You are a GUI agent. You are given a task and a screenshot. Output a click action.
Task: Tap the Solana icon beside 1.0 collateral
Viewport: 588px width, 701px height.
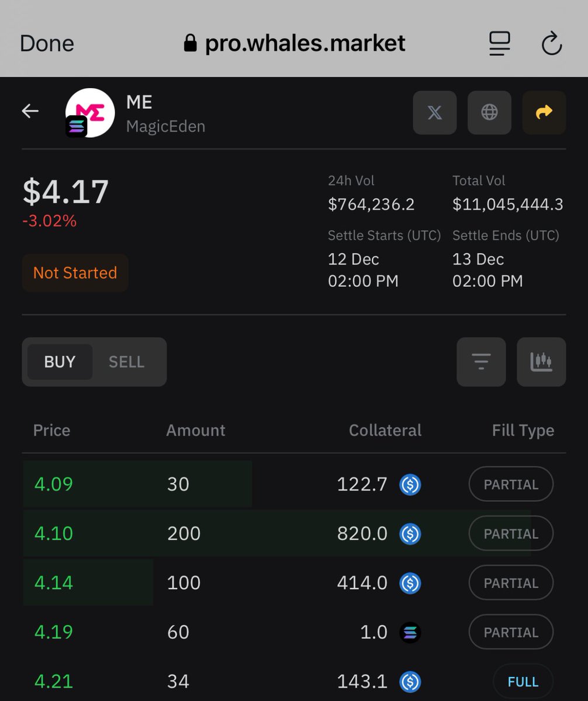point(410,633)
